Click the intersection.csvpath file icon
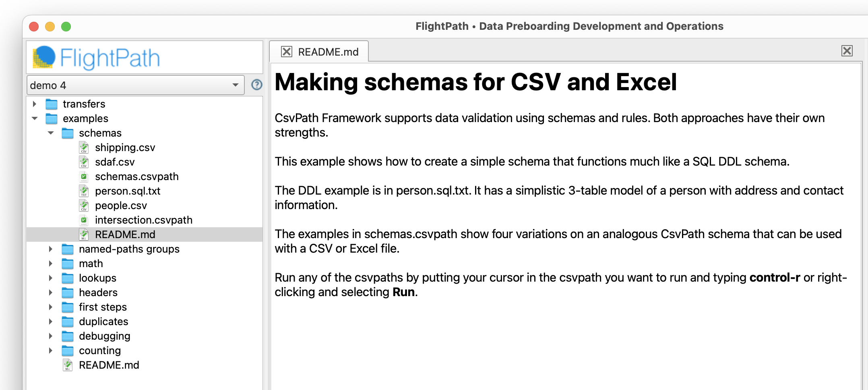This screenshot has height=390, width=868. pyautogui.click(x=84, y=220)
